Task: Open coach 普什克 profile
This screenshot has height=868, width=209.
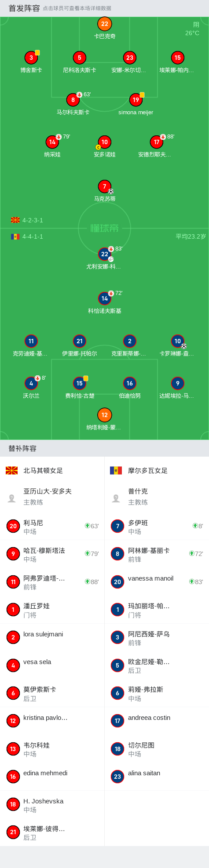Action: tap(157, 497)
